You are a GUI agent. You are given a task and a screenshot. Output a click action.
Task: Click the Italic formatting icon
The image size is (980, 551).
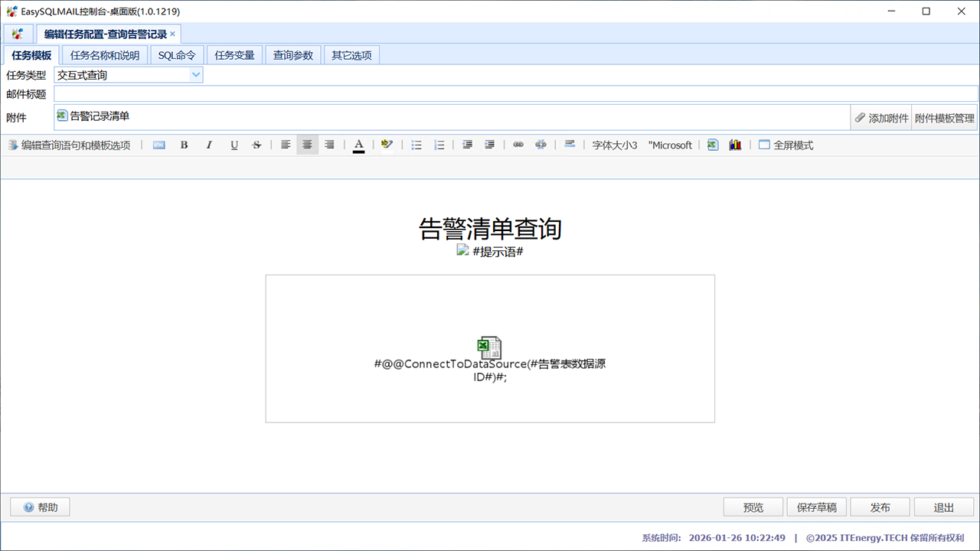click(x=208, y=145)
